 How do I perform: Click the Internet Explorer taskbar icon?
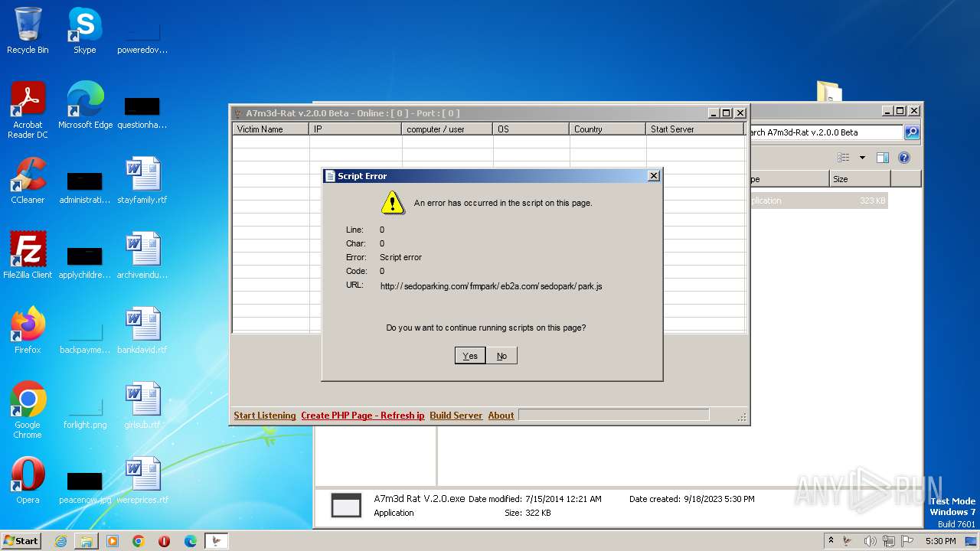(x=60, y=541)
